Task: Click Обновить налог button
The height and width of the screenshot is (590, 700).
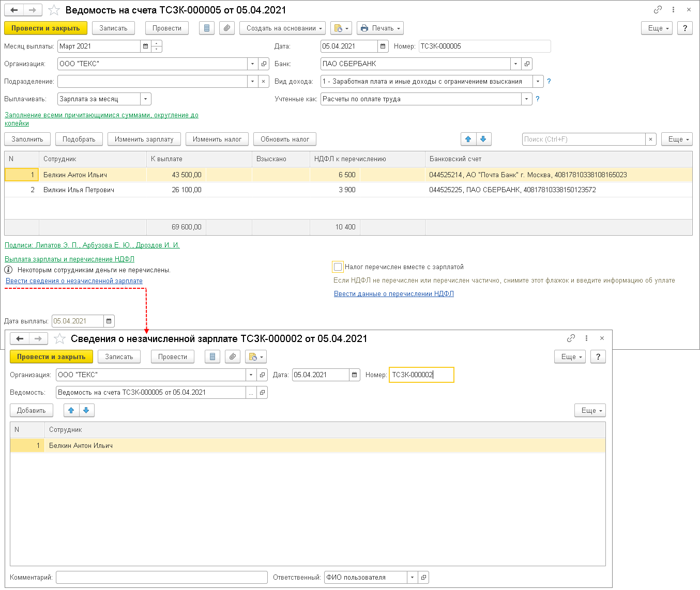Action: [285, 139]
